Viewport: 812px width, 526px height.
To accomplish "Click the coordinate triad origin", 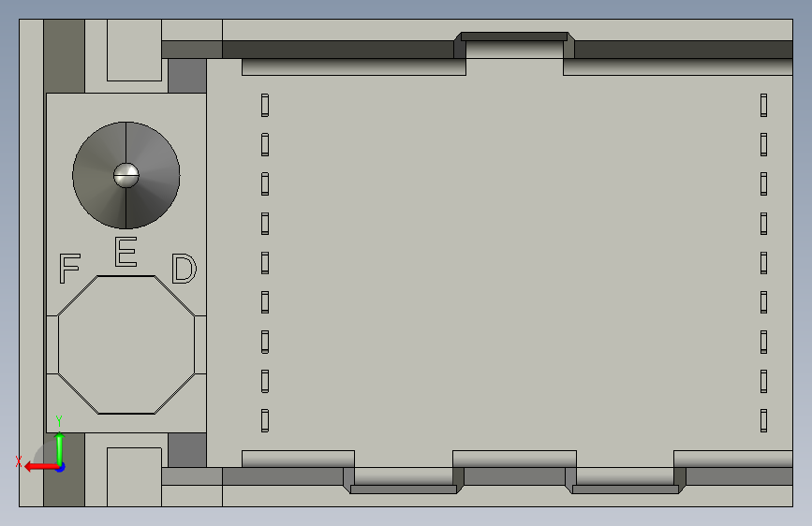I will pyautogui.click(x=60, y=467).
